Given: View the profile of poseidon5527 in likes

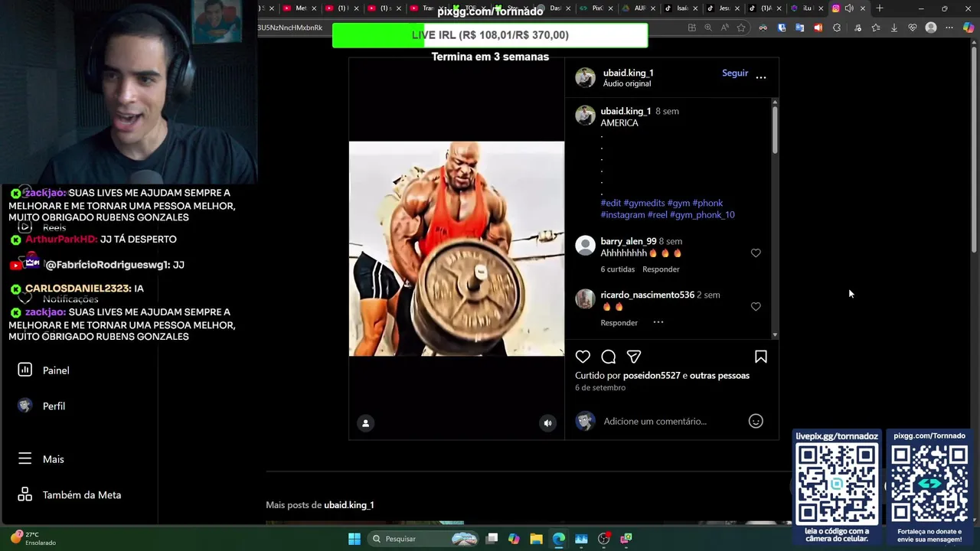Looking at the screenshot, I should [x=652, y=376].
